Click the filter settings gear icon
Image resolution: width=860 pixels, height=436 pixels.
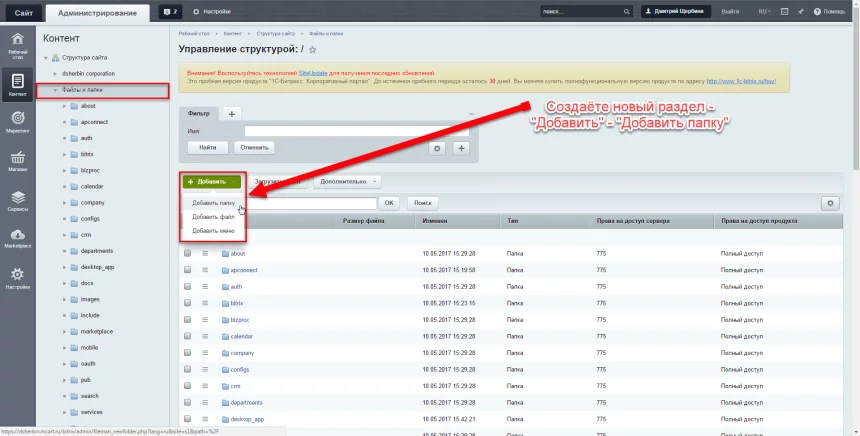pos(436,148)
